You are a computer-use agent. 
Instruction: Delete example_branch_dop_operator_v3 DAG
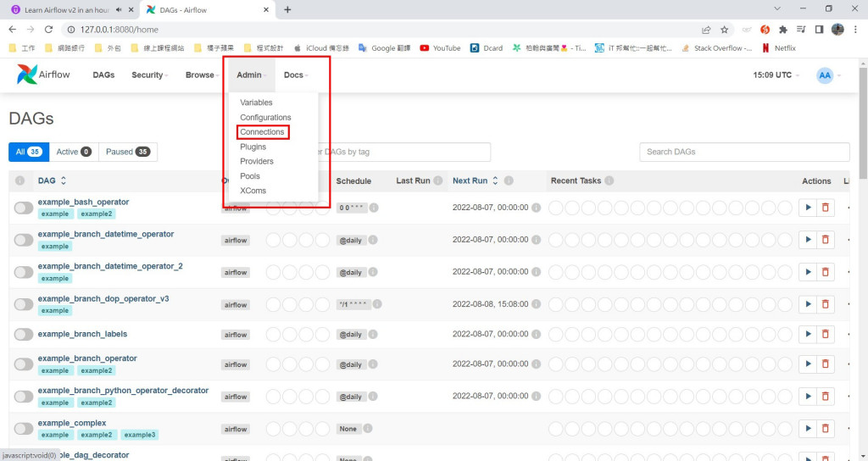[x=826, y=304]
